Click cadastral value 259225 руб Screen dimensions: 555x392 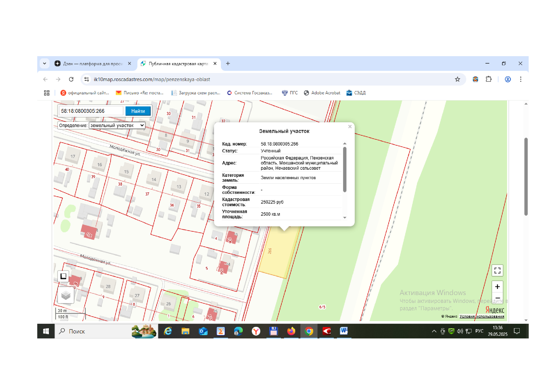(x=272, y=202)
